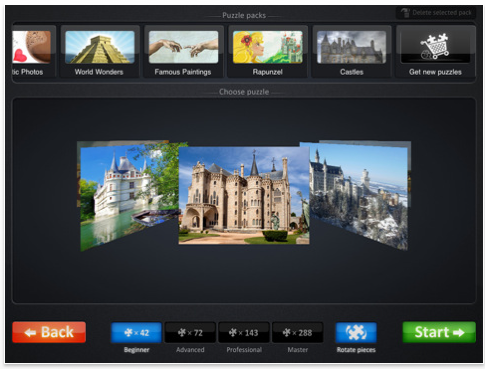Viewport: 485px width, 369px height.
Task: Toggle the Rotate pieces option
Action: [x=356, y=332]
